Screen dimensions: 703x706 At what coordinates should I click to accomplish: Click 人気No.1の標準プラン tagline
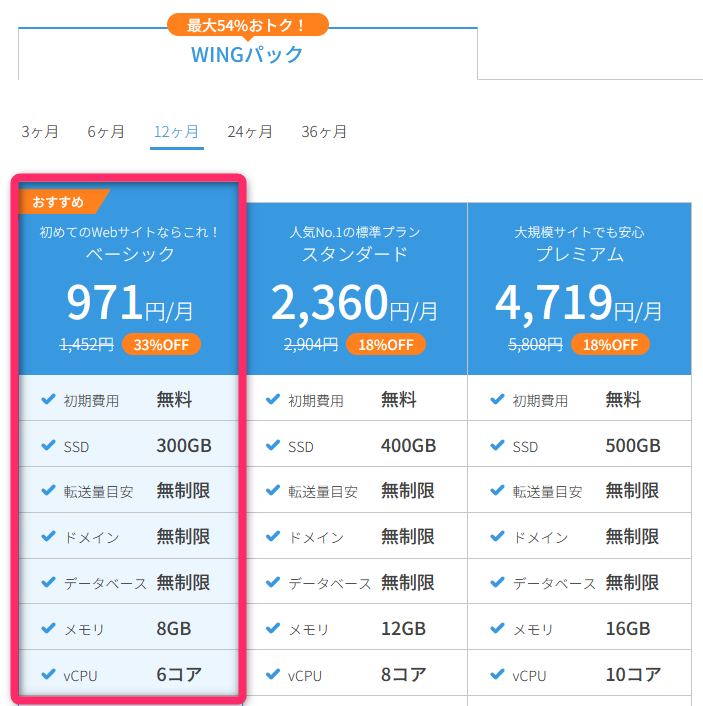(x=355, y=232)
